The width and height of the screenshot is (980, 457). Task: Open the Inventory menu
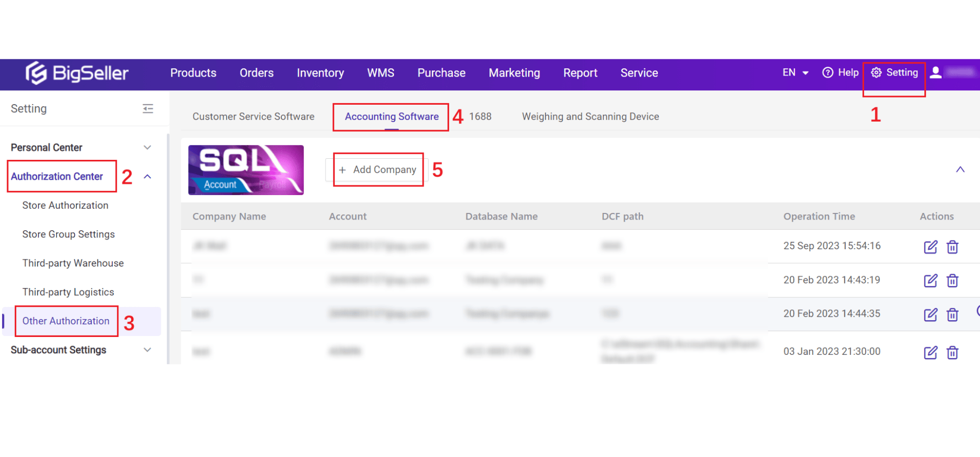click(x=320, y=73)
